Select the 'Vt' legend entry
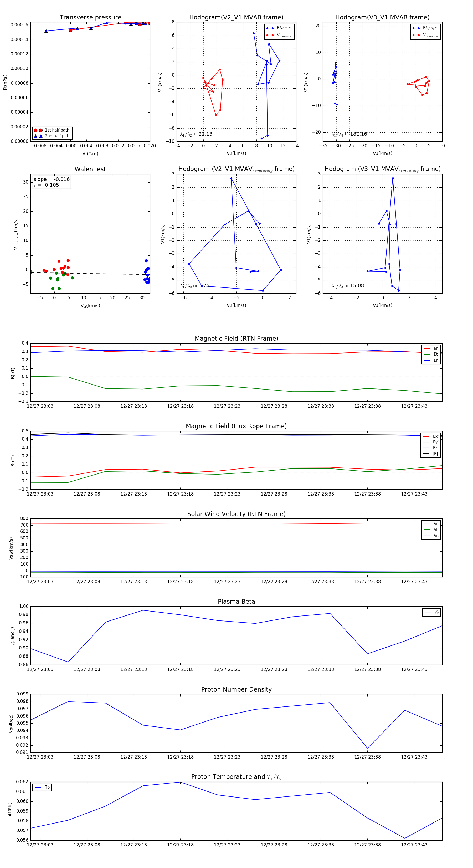Image resolution: width=473 pixels, height=868 pixels. 431,530
